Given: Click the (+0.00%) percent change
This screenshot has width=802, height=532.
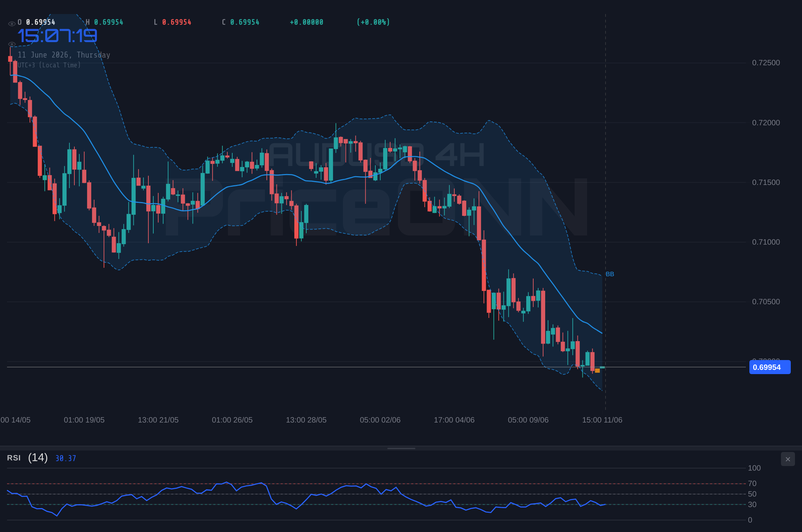Looking at the screenshot, I should coord(373,22).
